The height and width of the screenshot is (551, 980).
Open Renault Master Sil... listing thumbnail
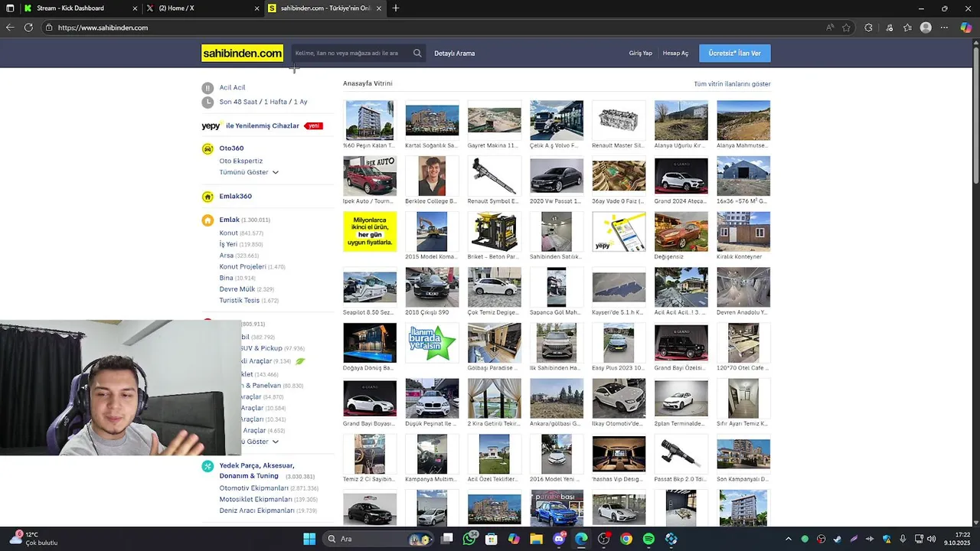619,120
